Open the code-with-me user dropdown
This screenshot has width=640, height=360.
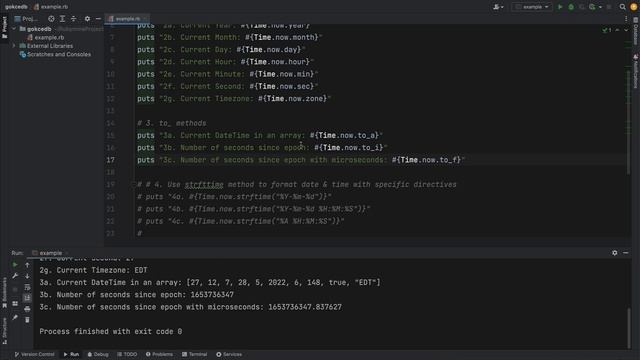coord(498,7)
